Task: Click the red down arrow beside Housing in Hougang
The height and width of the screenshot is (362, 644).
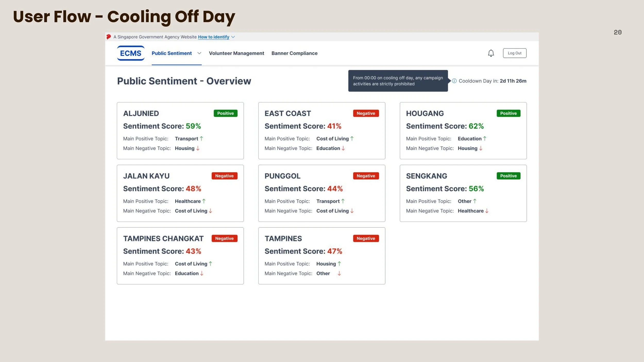Action: click(481, 148)
